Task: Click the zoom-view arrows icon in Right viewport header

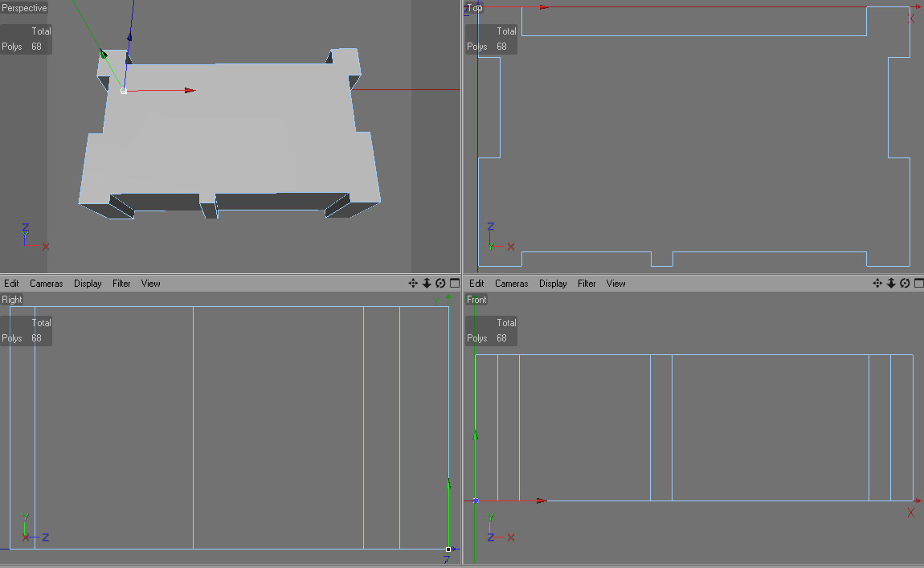Action: click(x=427, y=284)
